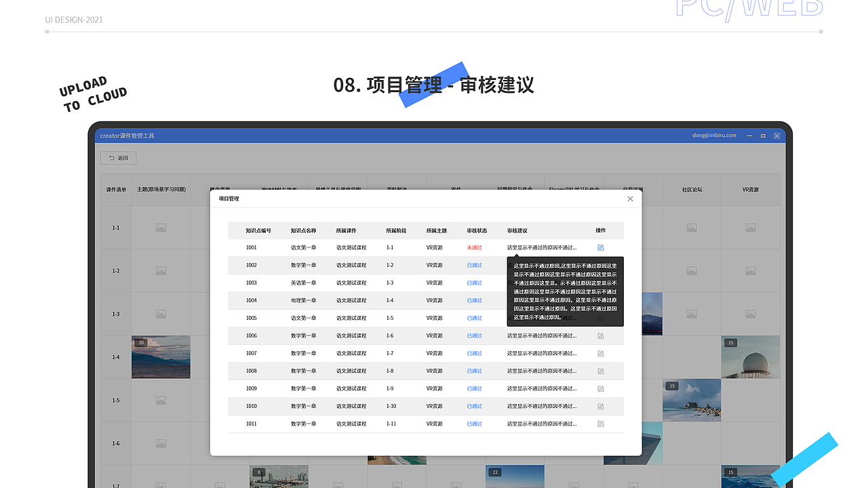This screenshot has height=488, width=868.
Task: Click the edit icon for row 1009
Action: [x=600, y=388]
